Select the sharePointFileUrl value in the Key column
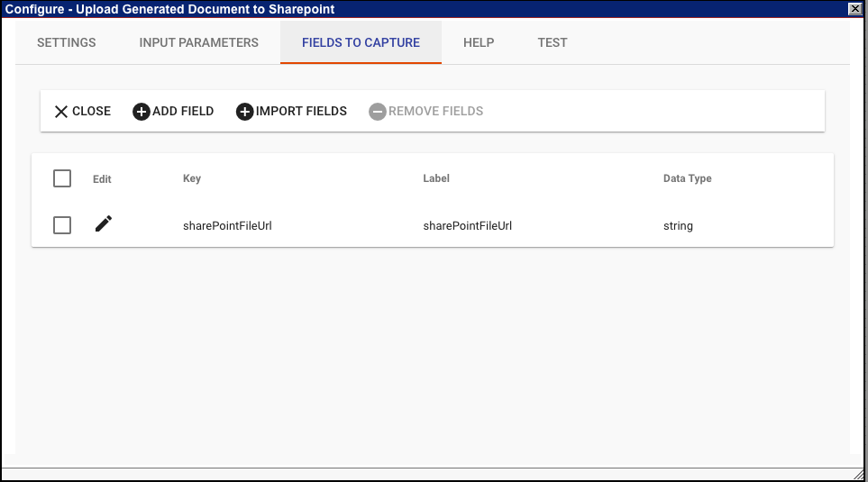 pos(227,226)
